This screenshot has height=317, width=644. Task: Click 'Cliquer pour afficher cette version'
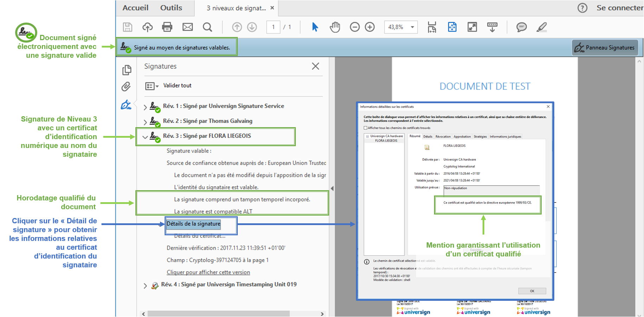tap(208, 272)
